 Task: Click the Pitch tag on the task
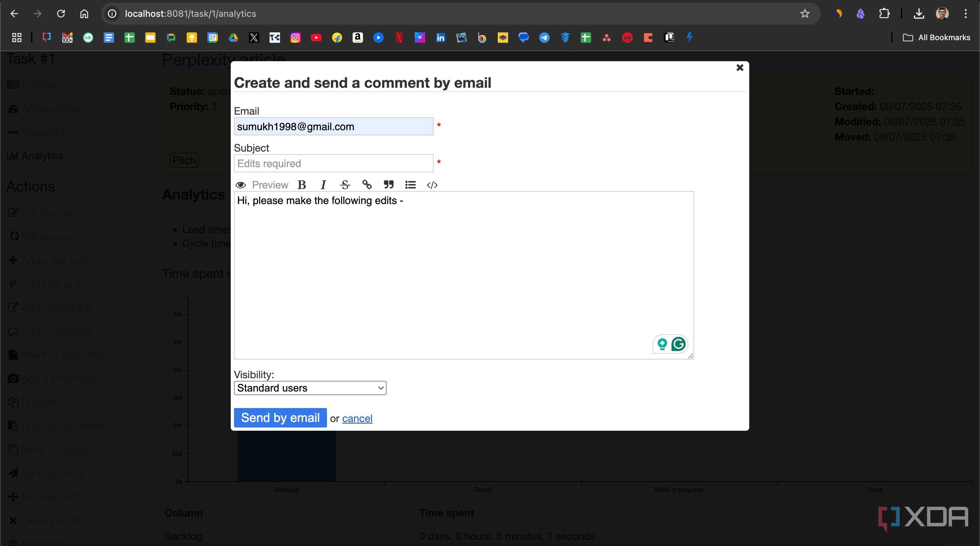coord(184,160)
